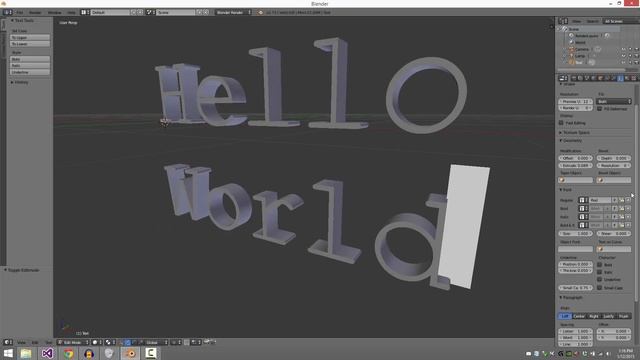This screenshot has height=360, width=640.
Task: Open the Help menu
Action: (x=71, y=12)
